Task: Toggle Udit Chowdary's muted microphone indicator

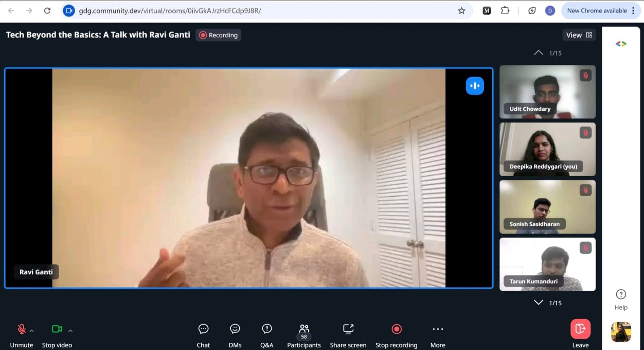Action: point(585,75)
